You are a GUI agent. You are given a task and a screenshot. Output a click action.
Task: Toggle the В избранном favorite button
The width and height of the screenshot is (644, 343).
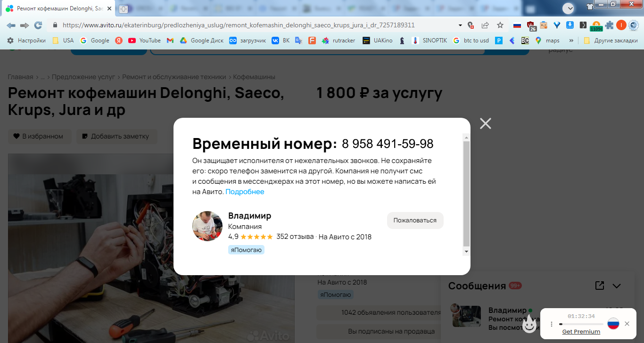(x=39, y=137)
